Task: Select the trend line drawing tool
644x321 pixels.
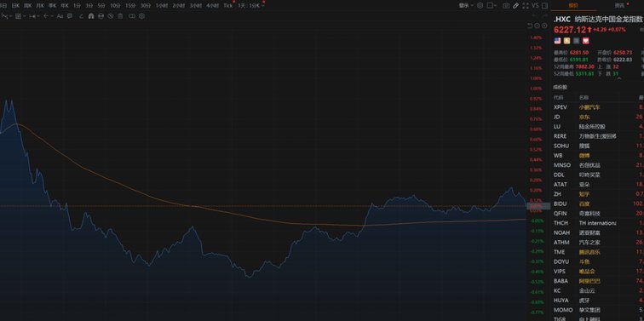Action: coord(4,16)
